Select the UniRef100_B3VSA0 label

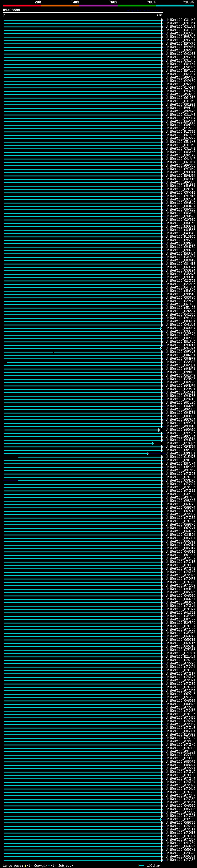pos(180,623)
